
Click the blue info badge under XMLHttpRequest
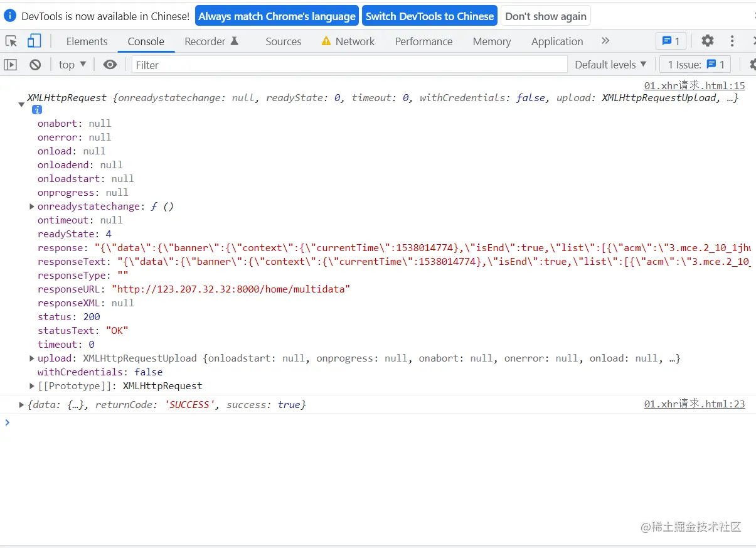(x=37, y=109)
